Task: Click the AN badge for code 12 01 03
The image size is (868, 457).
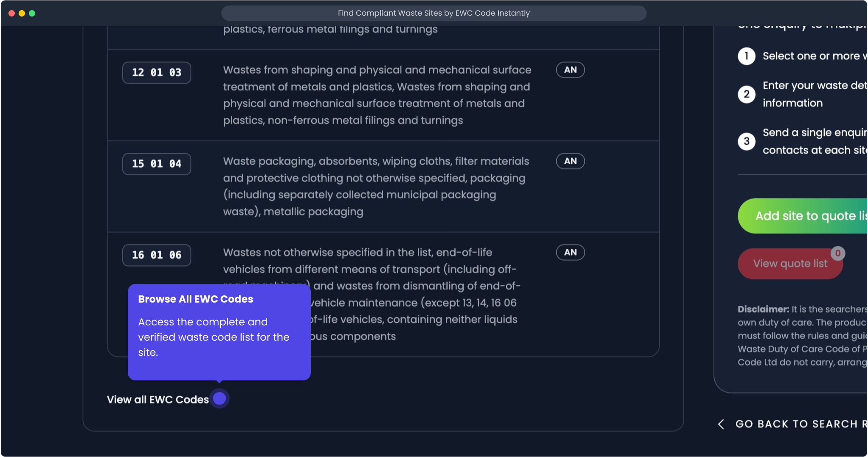Action: pyautogui.click(x=570, y=70)
